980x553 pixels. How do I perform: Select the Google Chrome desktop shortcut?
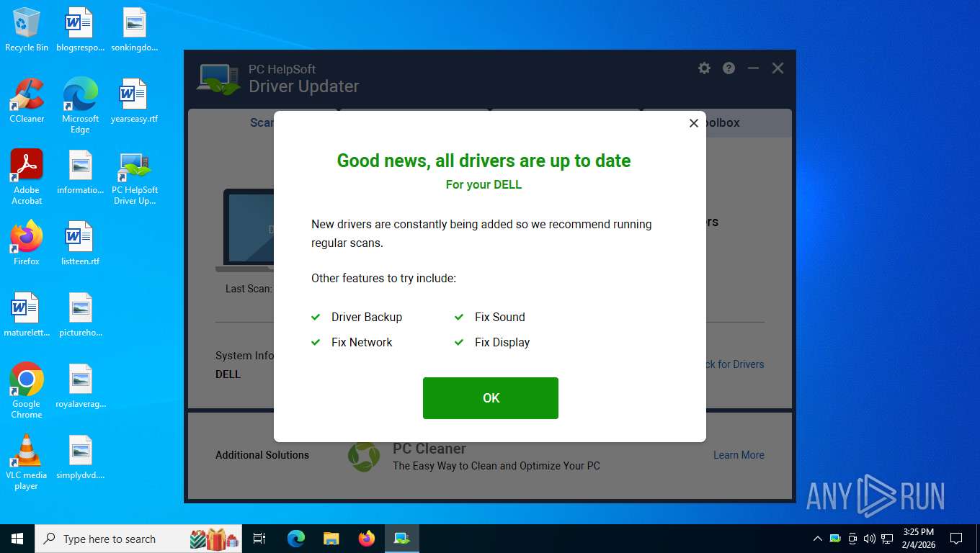(x=27, y=390)
